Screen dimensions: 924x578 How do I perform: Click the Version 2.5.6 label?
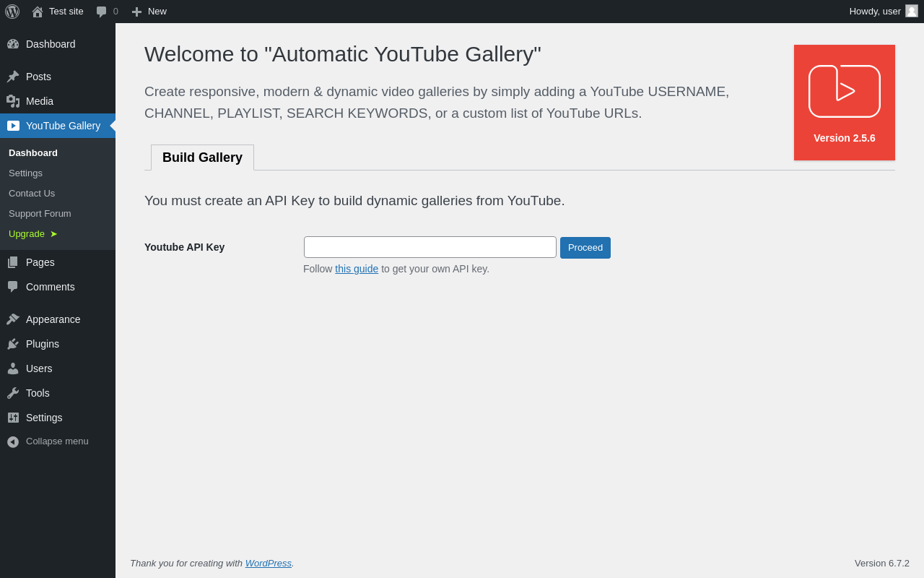tap(845, 138)
